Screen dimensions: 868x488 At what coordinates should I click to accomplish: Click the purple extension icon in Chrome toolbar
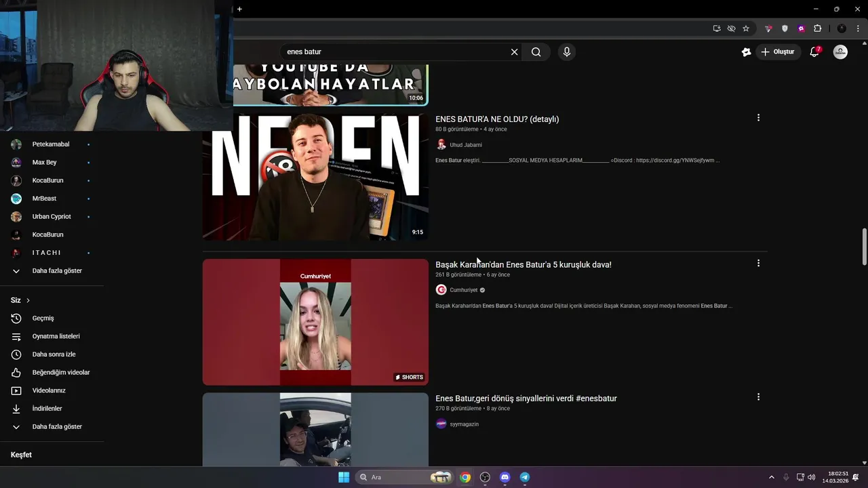[x=801, y=28]
